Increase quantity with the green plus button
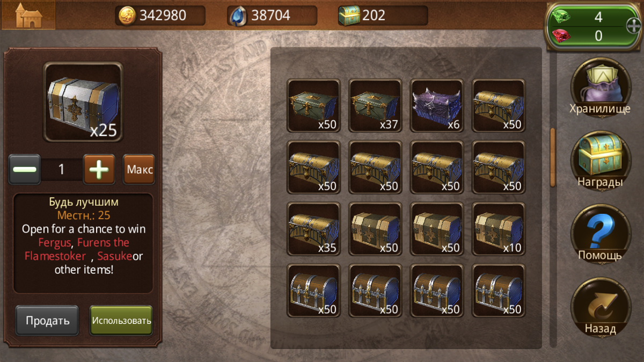 (99, 170)
